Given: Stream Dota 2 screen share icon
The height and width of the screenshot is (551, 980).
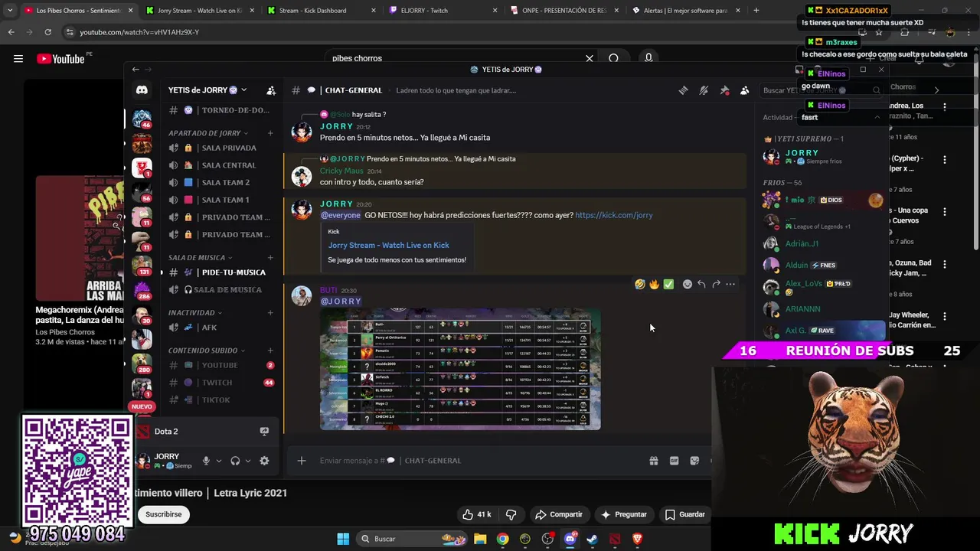Looking at the screenshot, I should pos(264,432).
